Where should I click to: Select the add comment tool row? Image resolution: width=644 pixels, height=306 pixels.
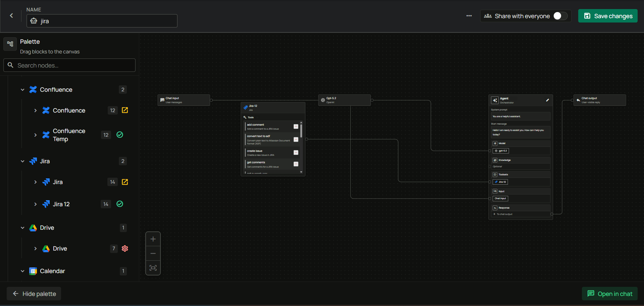(x=272, y=127)
